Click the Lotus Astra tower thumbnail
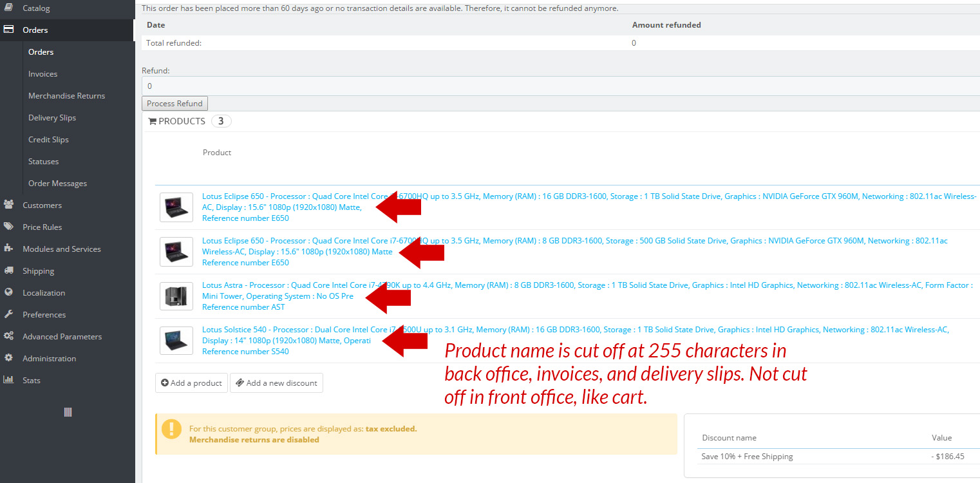 point(176,296)
